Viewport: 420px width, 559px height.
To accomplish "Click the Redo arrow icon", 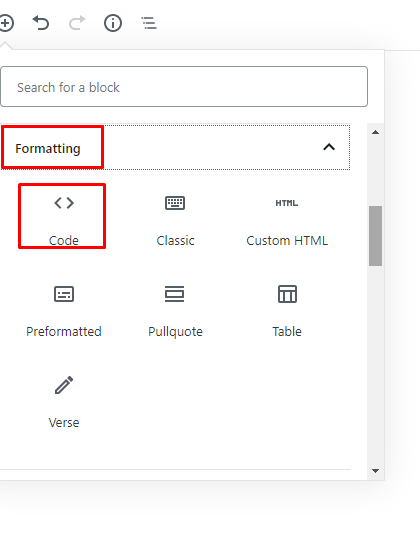I will click(77, 23).
